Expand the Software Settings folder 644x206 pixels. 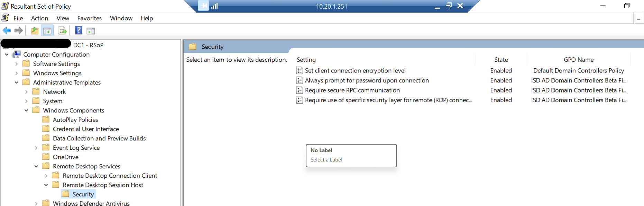(x=16, y=64)
